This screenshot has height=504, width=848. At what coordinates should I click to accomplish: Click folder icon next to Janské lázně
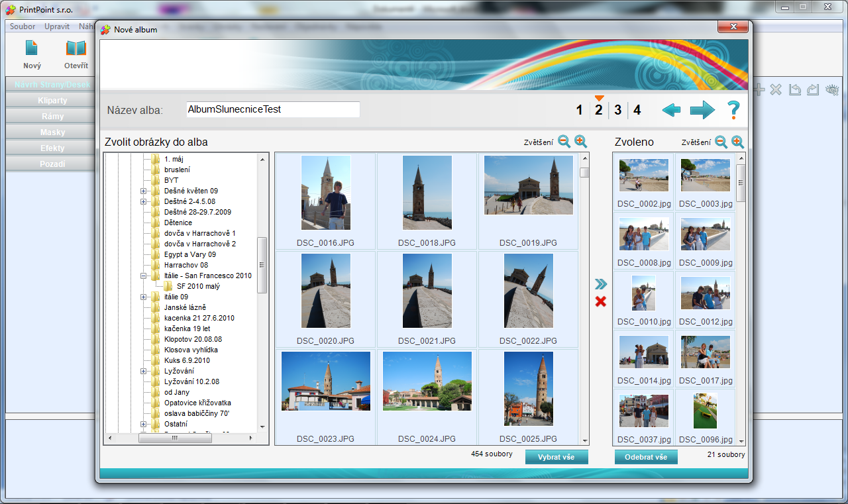[x=156, y=307]
